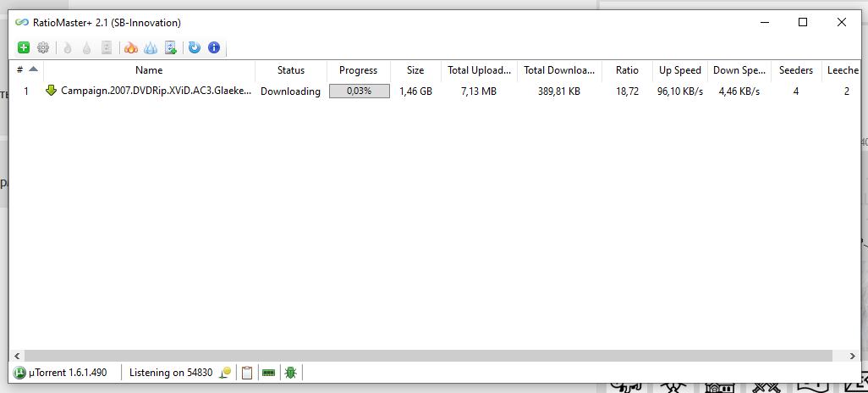Click the green add torrent plus icon
This screenshot has height=393, width=868.
(x=23, y=47)
